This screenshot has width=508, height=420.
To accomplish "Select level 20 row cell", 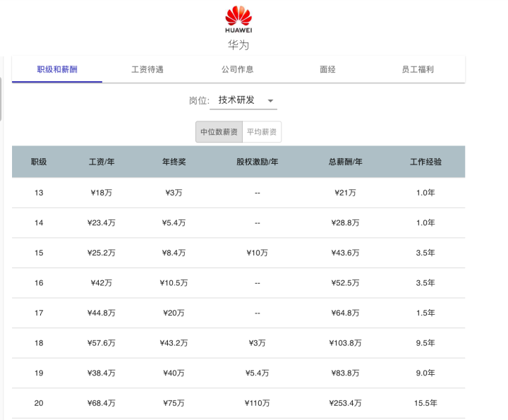I will coord(39,403).
